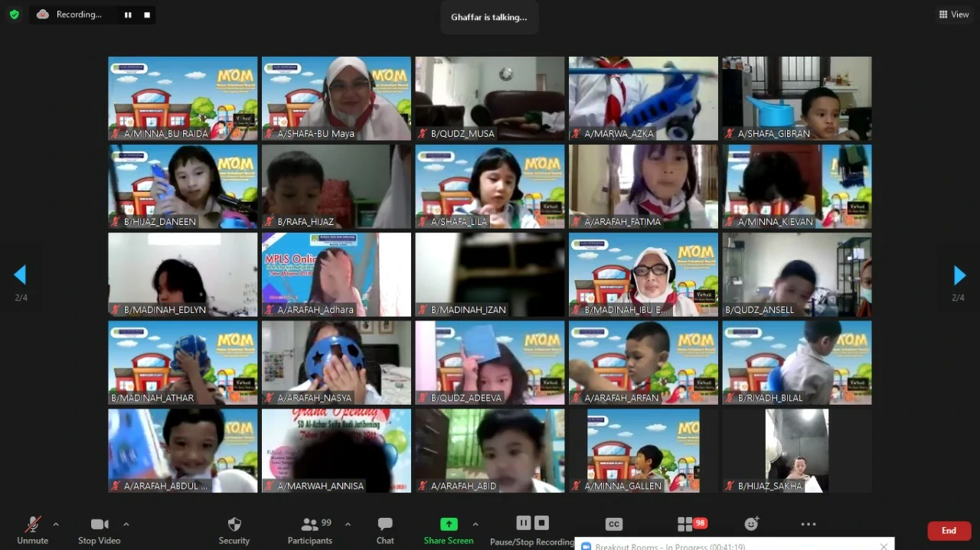This screenshot has width=980, height=550.
Task: Switch gallery layout with the View icon
Action: click(953, 14)
